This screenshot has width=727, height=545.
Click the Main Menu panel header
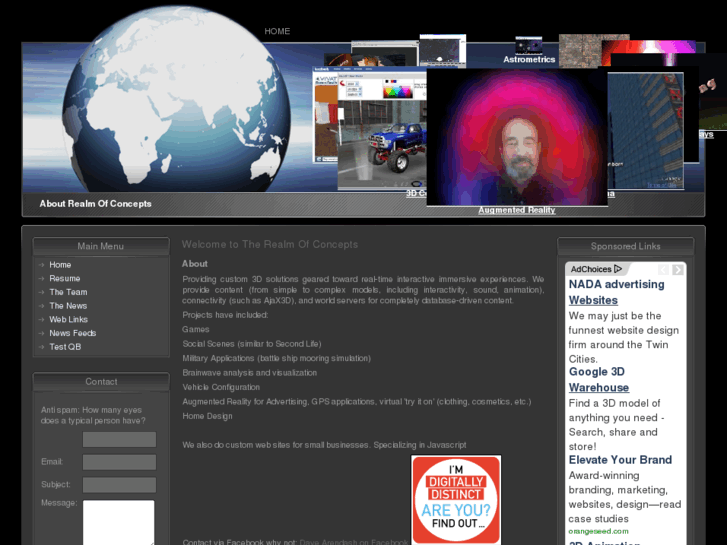pos(101,246)
